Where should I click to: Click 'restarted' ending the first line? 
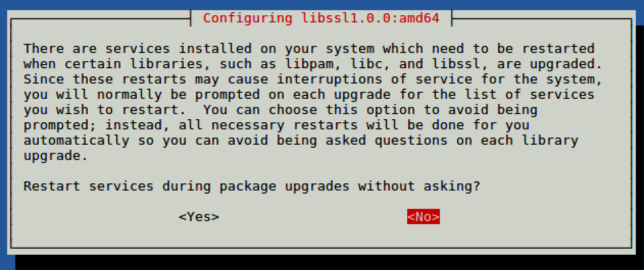(558, 49)
